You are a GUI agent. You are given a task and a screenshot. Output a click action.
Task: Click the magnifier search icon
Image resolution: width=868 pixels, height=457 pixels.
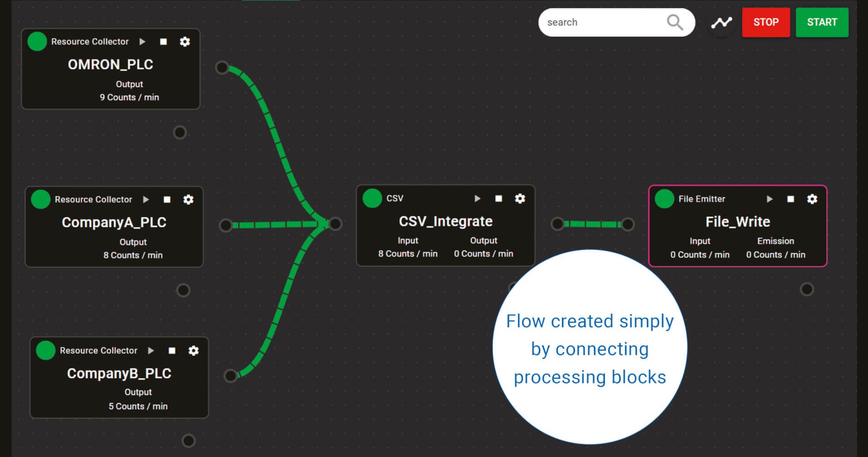675,22
